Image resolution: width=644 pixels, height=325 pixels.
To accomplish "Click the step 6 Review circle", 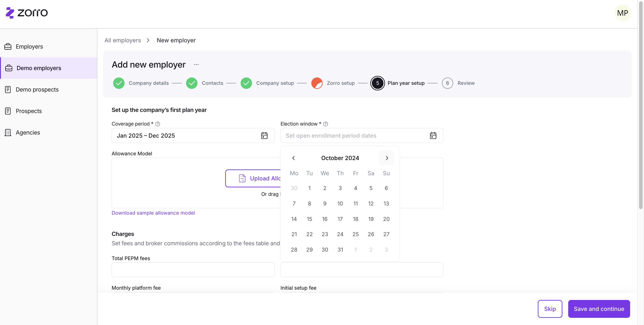I will pos(447,83).
